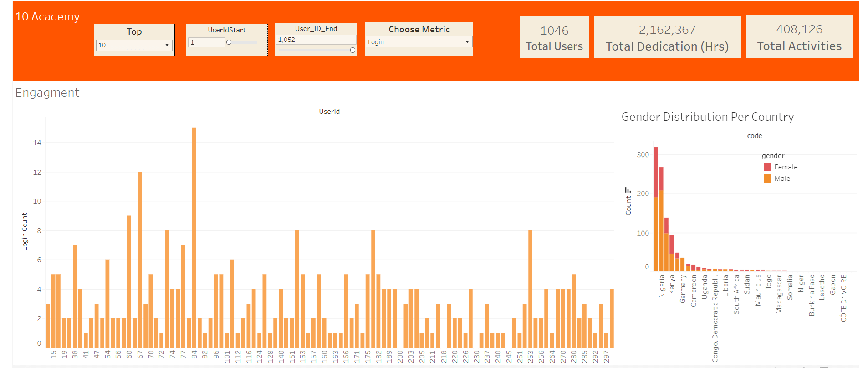Select the Total Dedication (Hrs) card

667,37
